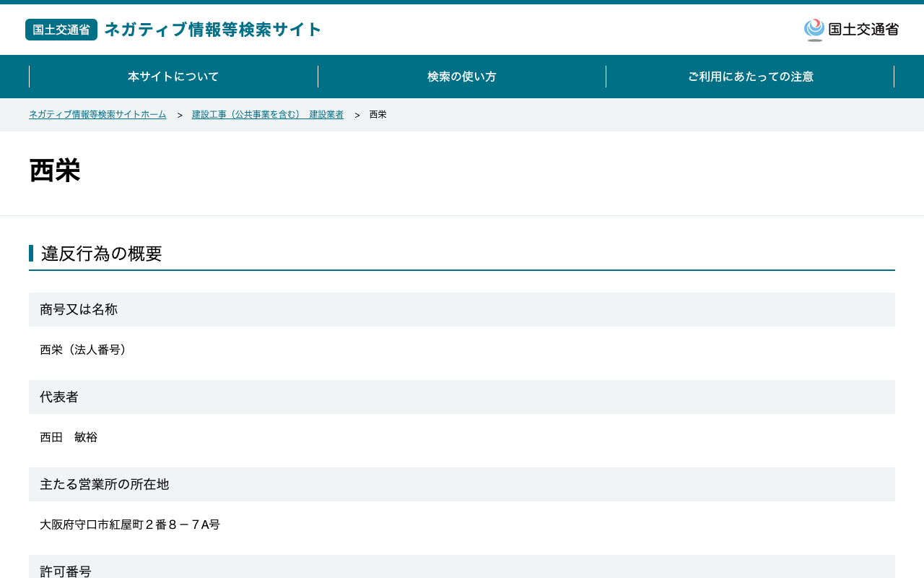Click the large 西栄 page heading
The height and width of the screenshot is (578, 924).
pyautogui.click(x=55, y=171)
